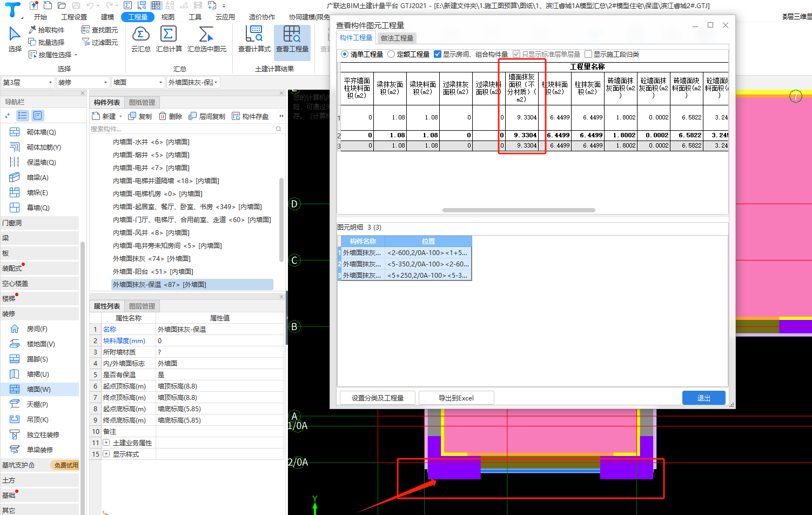The image size is (812, 515).
Task: Open the 外墙面抹灰-保温 component dropdown
Action: 193,82
